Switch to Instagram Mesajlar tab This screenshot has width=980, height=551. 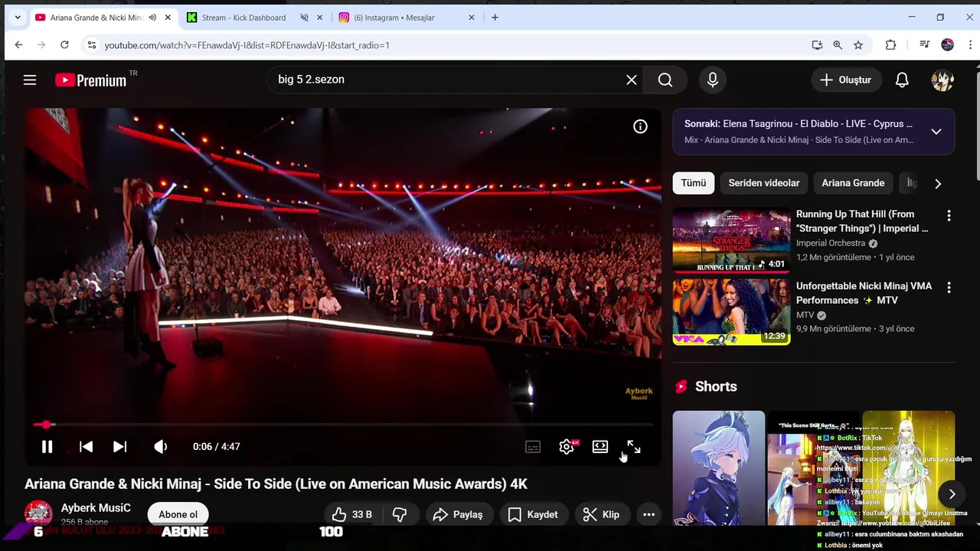tap(394, 18)
